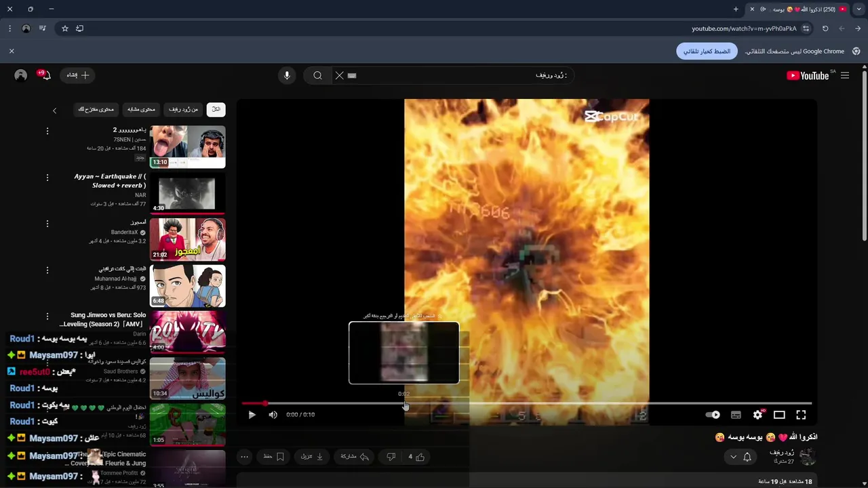Submit search with magnifying glass icon

pos(317,75)
